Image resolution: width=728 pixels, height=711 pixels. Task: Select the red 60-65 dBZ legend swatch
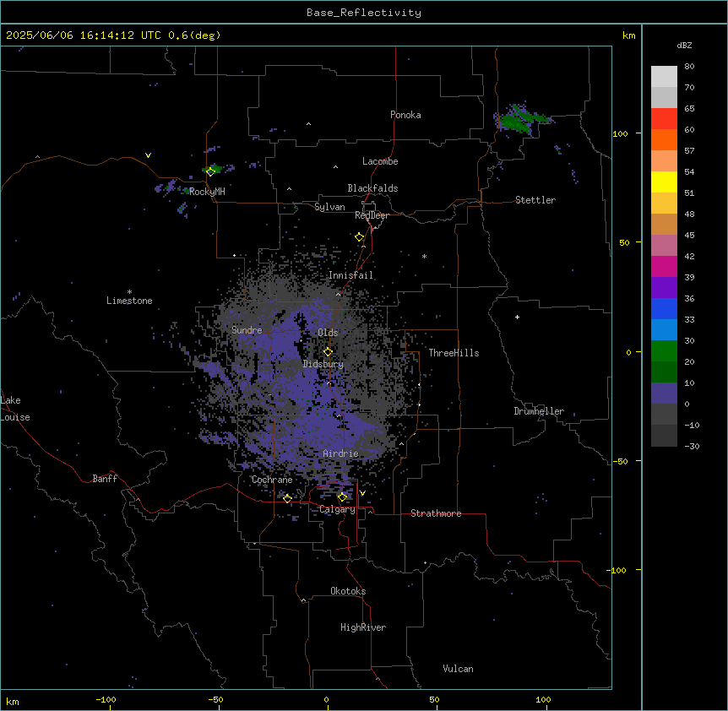pos(664,119)
